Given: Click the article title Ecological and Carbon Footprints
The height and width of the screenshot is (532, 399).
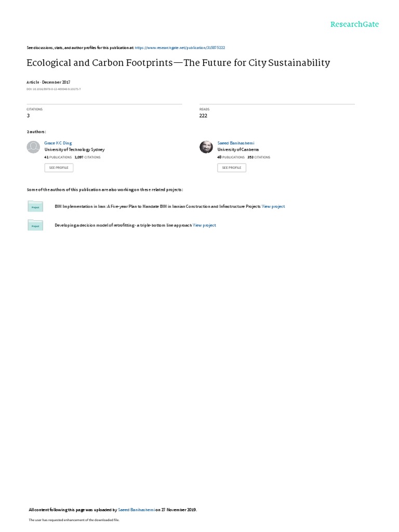Looking at the screenshot, I should click(179, 63).
